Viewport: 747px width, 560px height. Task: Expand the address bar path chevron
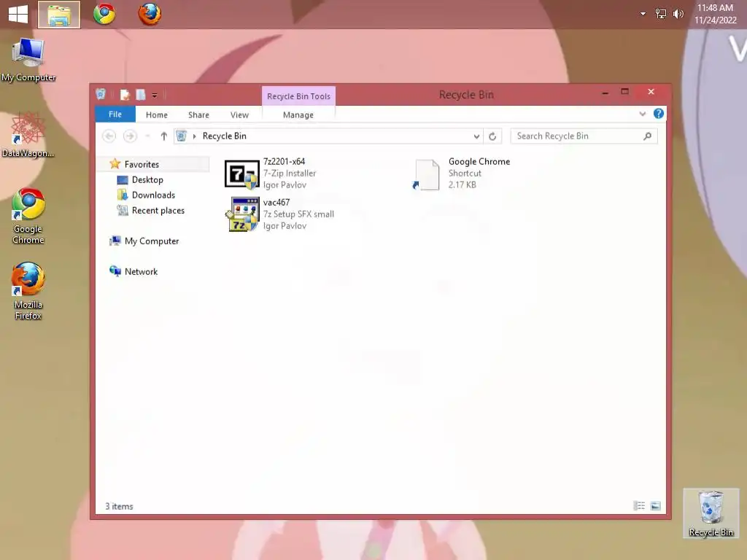pyautogui.click(x=194, y=136)
